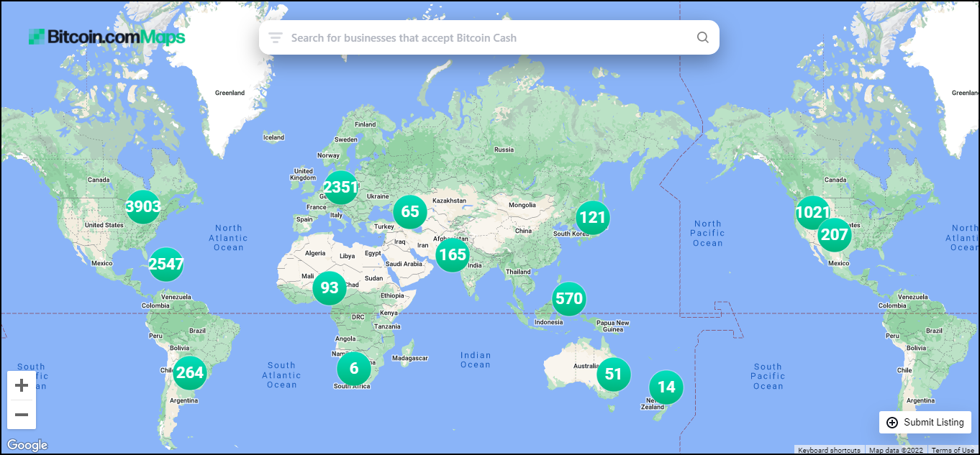Click the Submit Listing button

coord(925,422)
